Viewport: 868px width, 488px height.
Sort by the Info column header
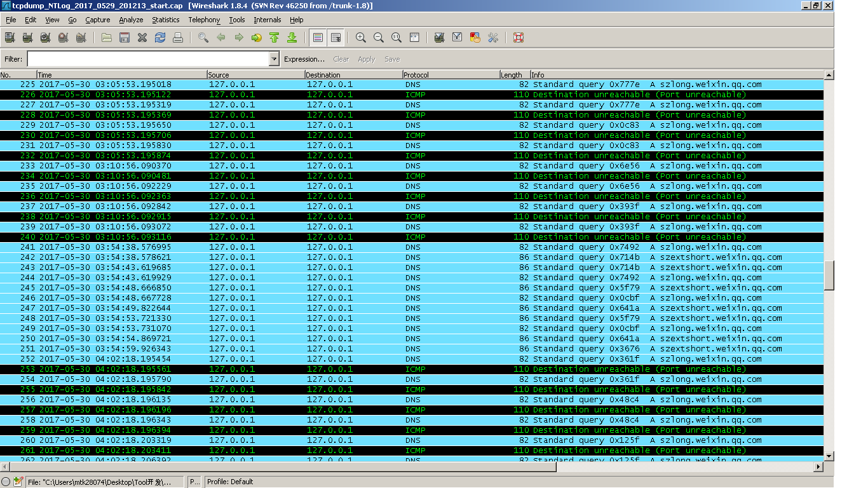point(677,75)
